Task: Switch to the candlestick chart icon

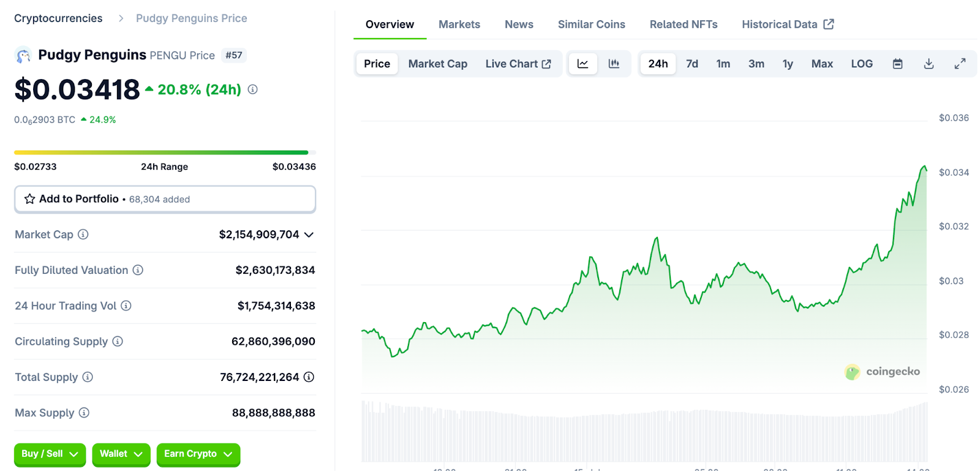Action: click(614, 64)
